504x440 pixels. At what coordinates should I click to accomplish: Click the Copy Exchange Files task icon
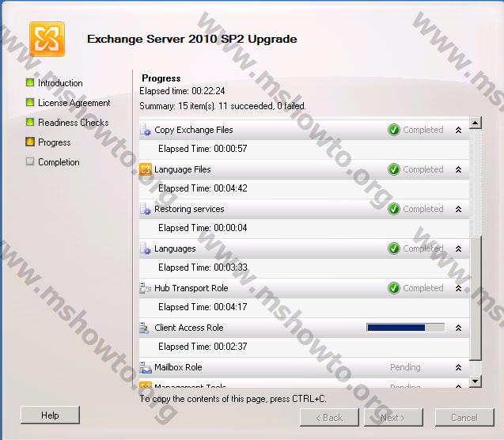tap(146, 130)
